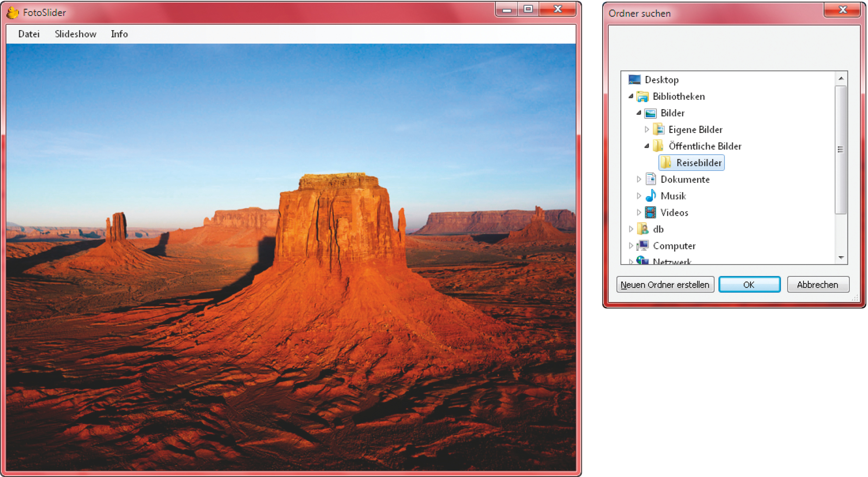Select the Desktop icon in folder tree

point(634,80)
